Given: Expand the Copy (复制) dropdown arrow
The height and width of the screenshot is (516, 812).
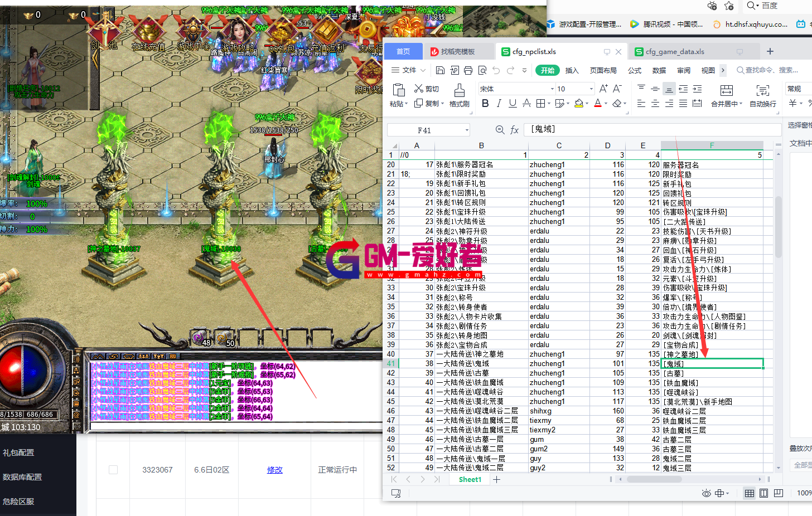Looking at the screenshot, I should [x=442, y=104].
